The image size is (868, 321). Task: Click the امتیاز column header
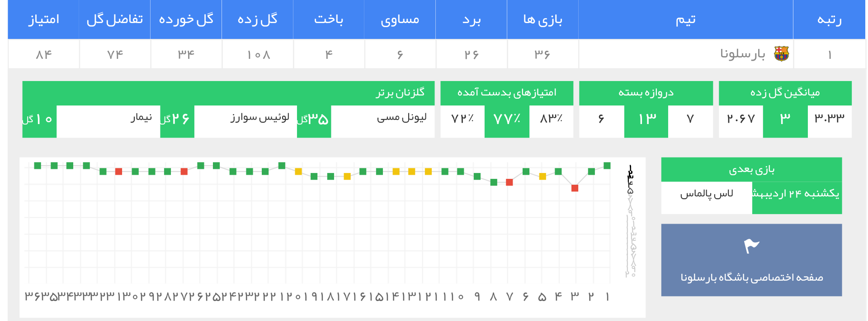coord(44,19)
